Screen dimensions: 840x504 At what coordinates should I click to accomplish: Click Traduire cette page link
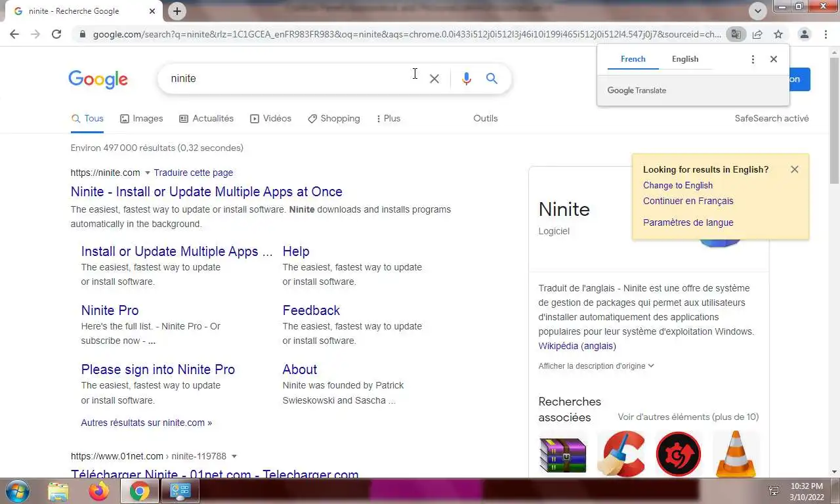194,173
